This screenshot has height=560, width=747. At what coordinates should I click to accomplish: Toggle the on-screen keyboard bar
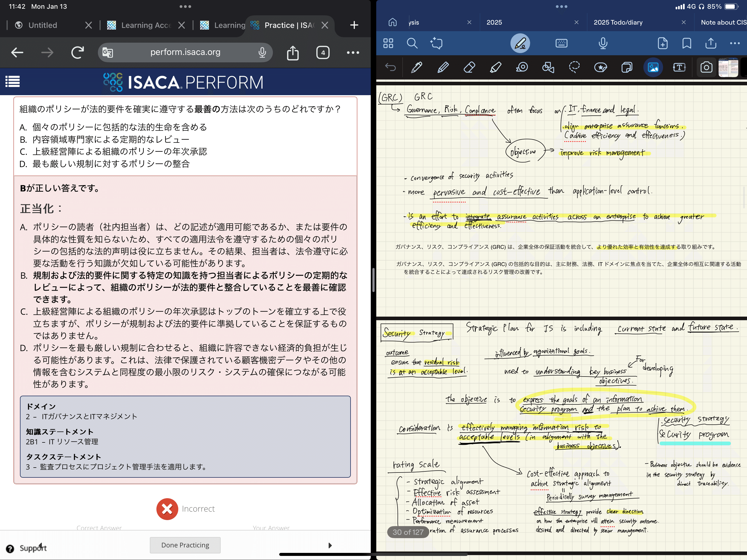coord(562,43)
